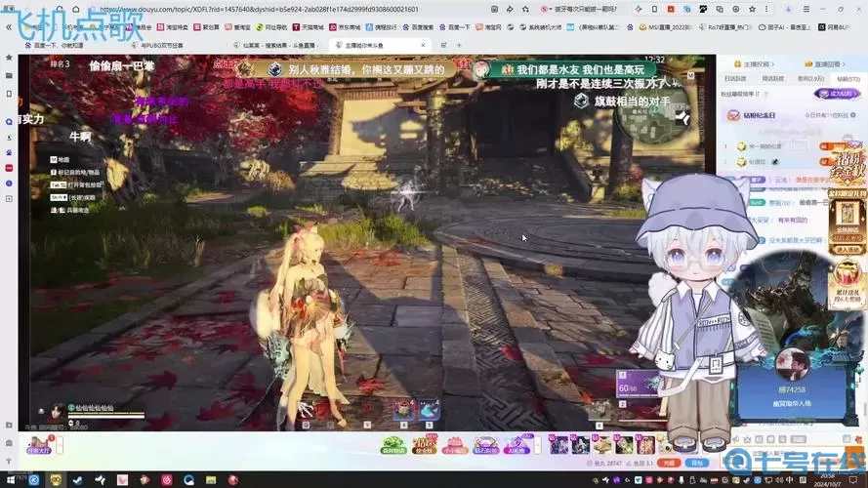Click the browser address bar
This screenshot has width=868, height=488.
(293, 9)
